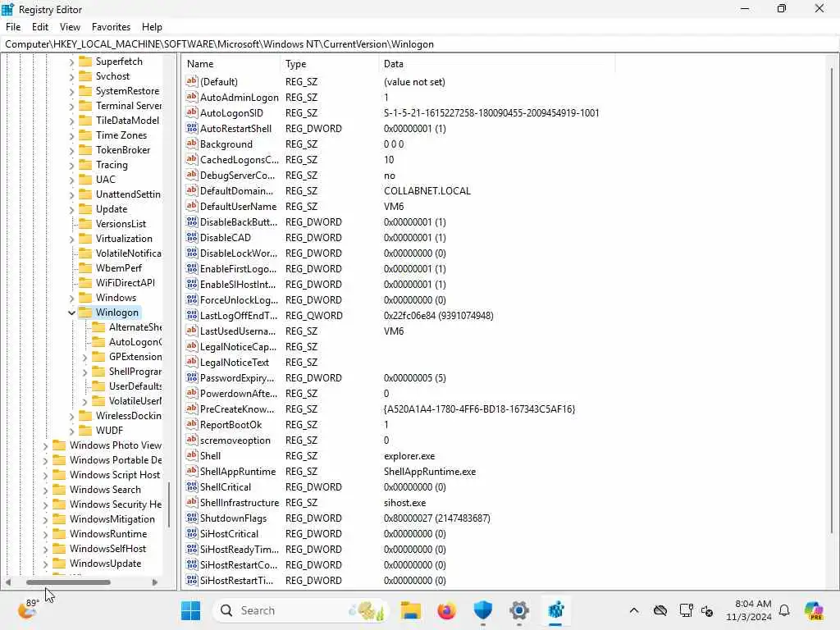Expand the Windows key chevron
The height and width of the screenshot is (630, 840).
[x=72, y=299]
